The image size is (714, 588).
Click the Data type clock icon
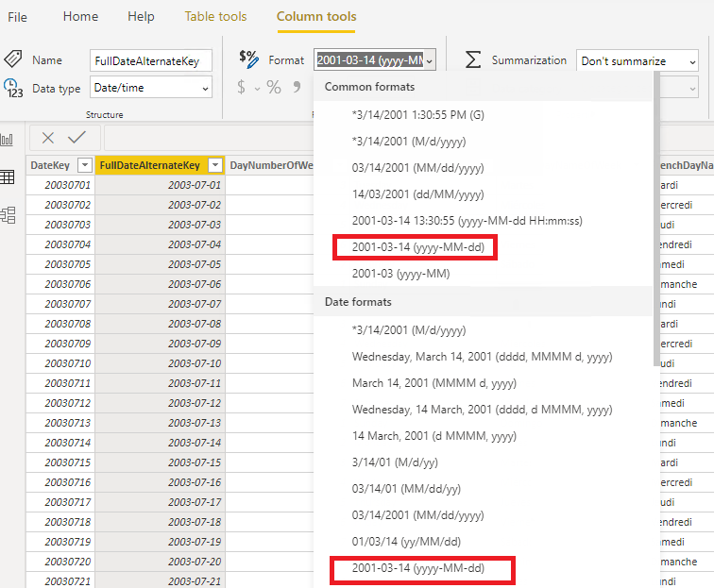(x=13, y=89)
